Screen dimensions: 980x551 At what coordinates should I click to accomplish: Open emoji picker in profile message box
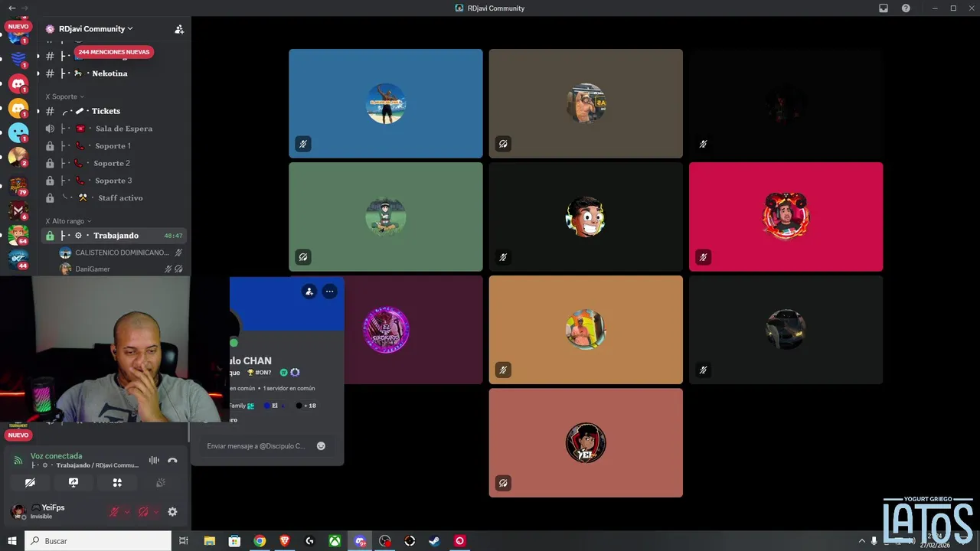321,446
